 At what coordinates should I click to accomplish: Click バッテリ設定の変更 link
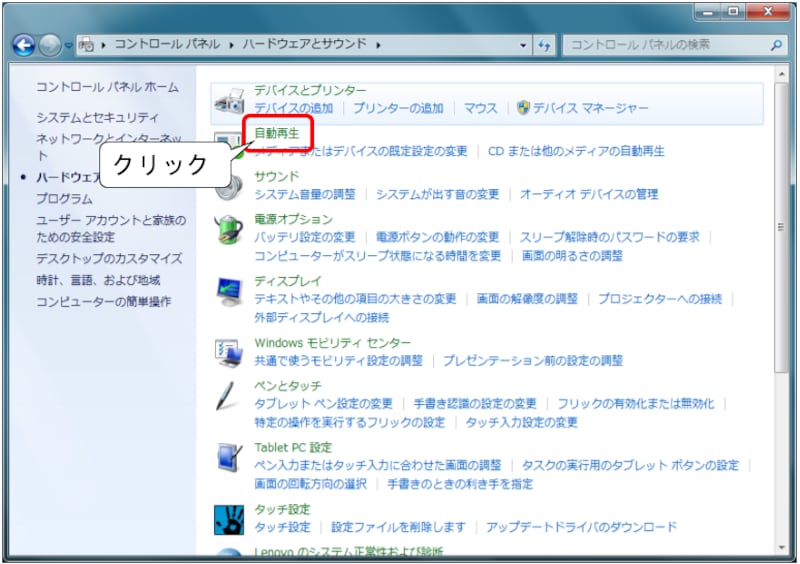(305, 237)
